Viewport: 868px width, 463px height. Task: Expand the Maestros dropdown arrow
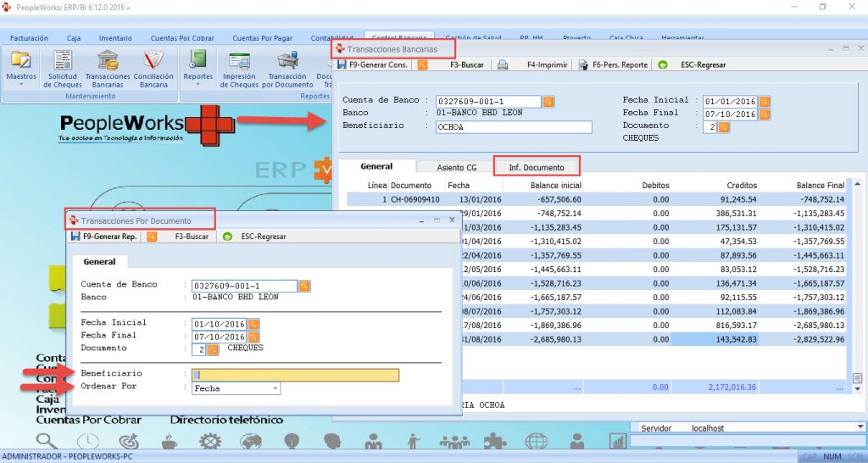pos(21,85)
